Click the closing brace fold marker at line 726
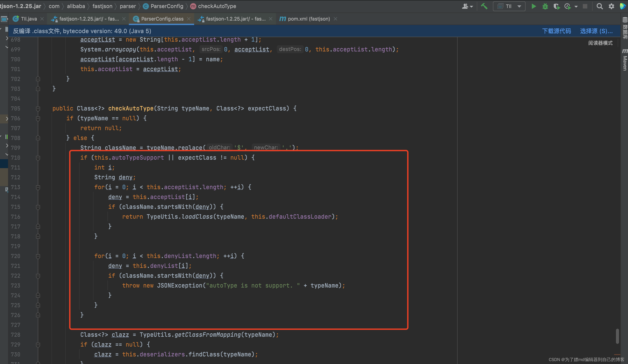Screen dimensions: 628x364 pos(38,315)
